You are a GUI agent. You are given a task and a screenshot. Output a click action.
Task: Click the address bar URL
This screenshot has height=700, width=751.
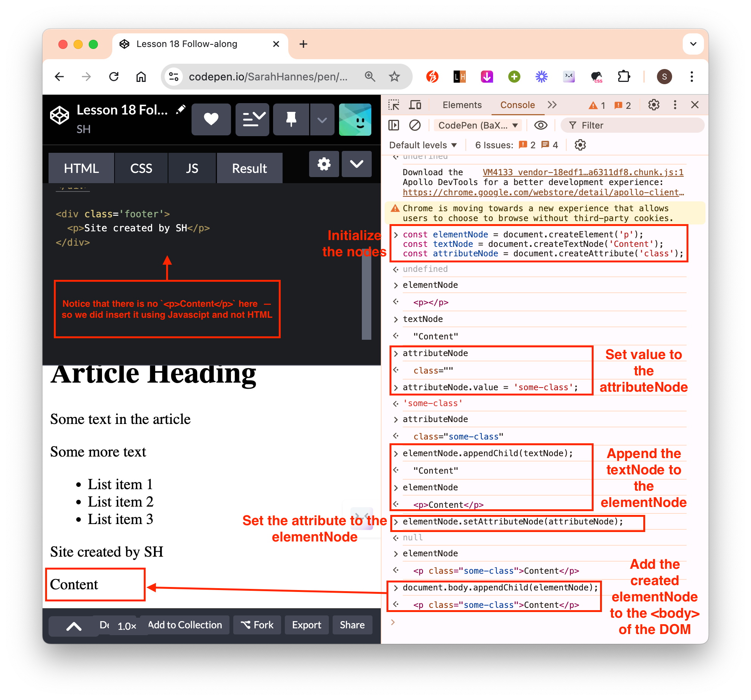tap(268, 77)
